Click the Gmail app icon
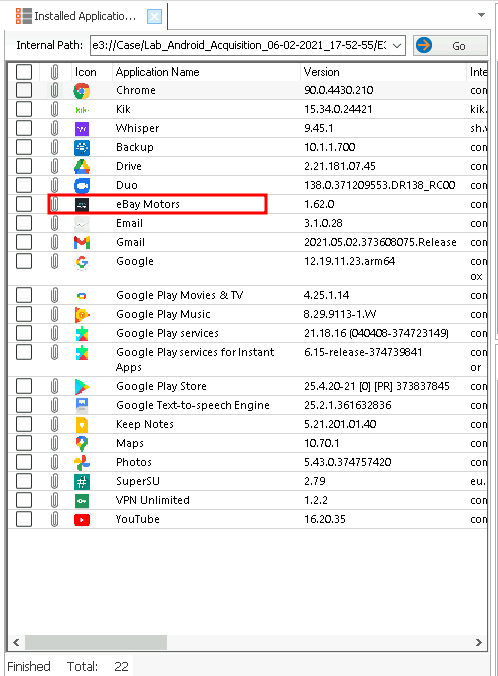 (82, 243)
